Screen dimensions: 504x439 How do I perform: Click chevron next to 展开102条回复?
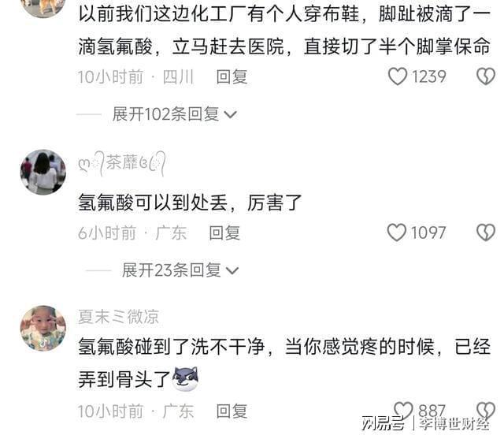pos(231,115)
